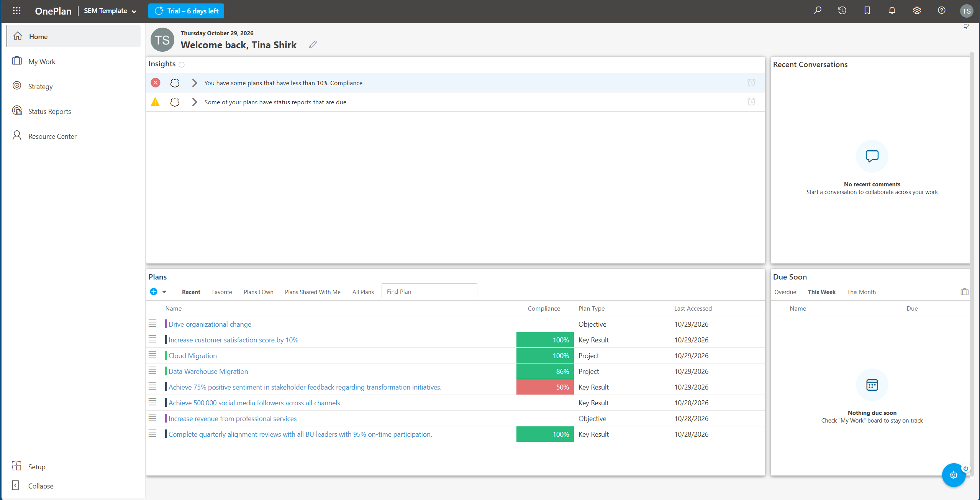Click the Trial – 6 days left button

[186, 11]
